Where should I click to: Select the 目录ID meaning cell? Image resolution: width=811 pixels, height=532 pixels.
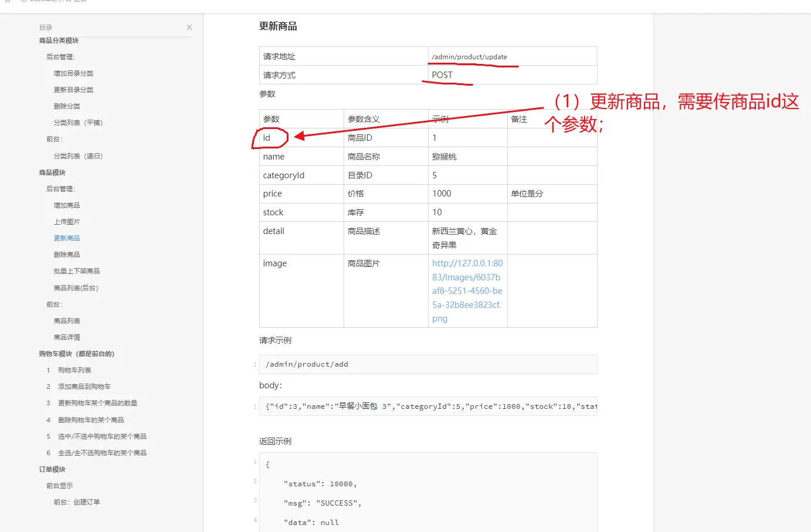point(386,175)
